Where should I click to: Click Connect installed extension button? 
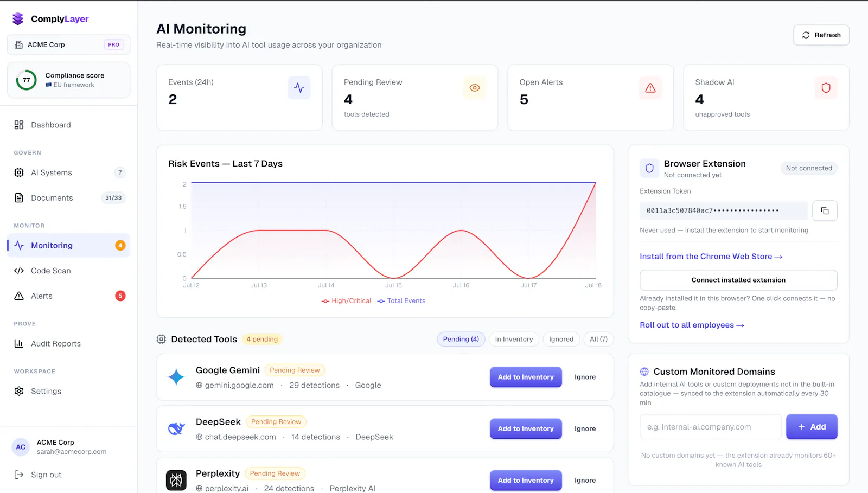coord(738,280)
